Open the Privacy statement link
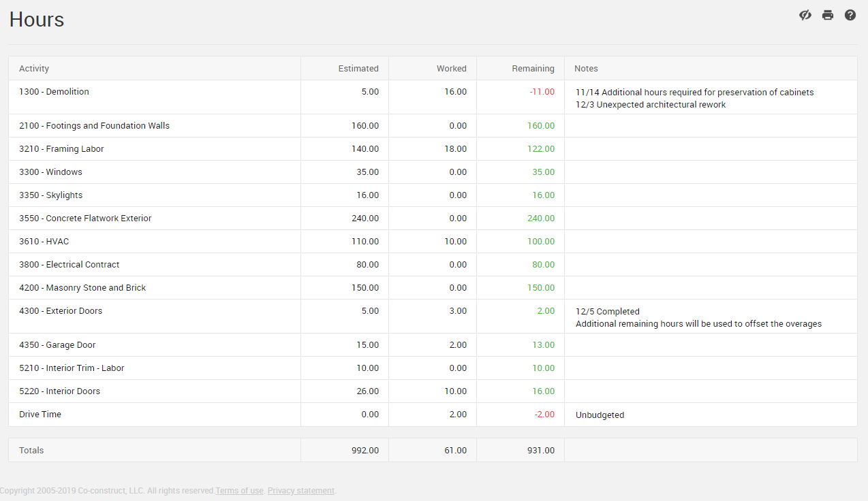The height and width of the screenshot is (501, 868). [300, 491]
